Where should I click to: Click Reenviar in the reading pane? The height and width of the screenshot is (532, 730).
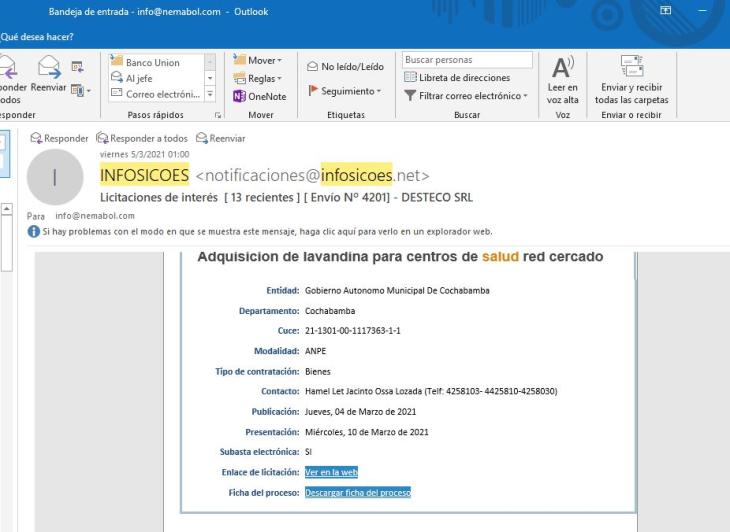coord(221,138)
